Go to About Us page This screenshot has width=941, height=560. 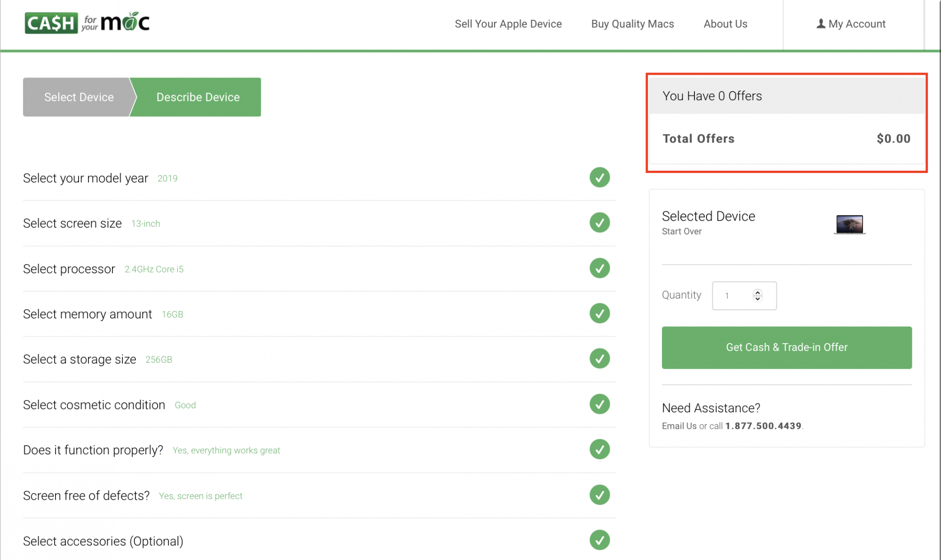(x=725, y=24)
